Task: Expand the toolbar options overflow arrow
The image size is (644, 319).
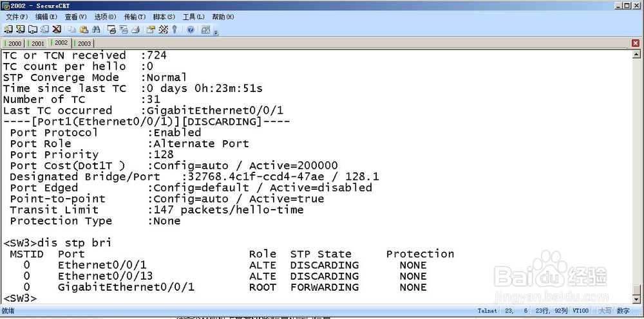Action: point(216,32)
